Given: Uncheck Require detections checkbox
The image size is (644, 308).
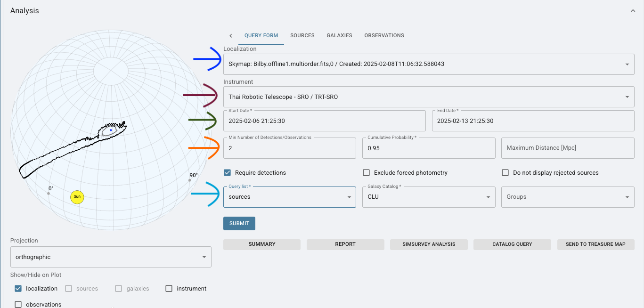Looking at the screenshot, I should tap(228, 173).
